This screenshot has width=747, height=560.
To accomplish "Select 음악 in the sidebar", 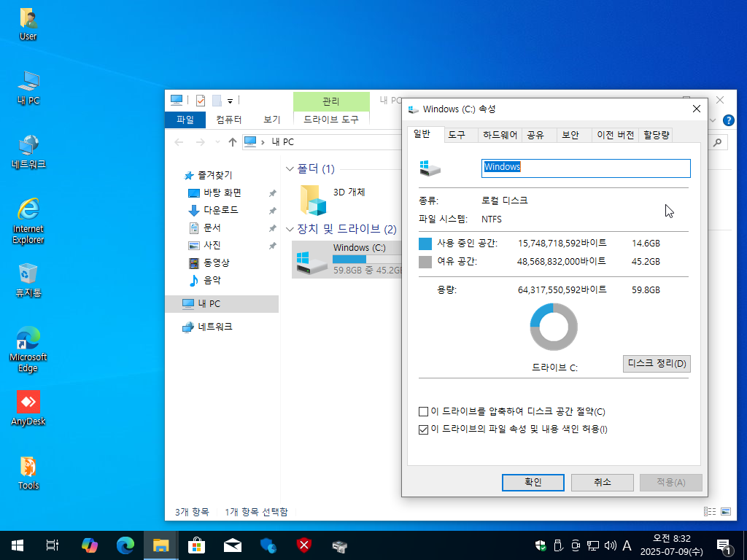I will (212, 281).
